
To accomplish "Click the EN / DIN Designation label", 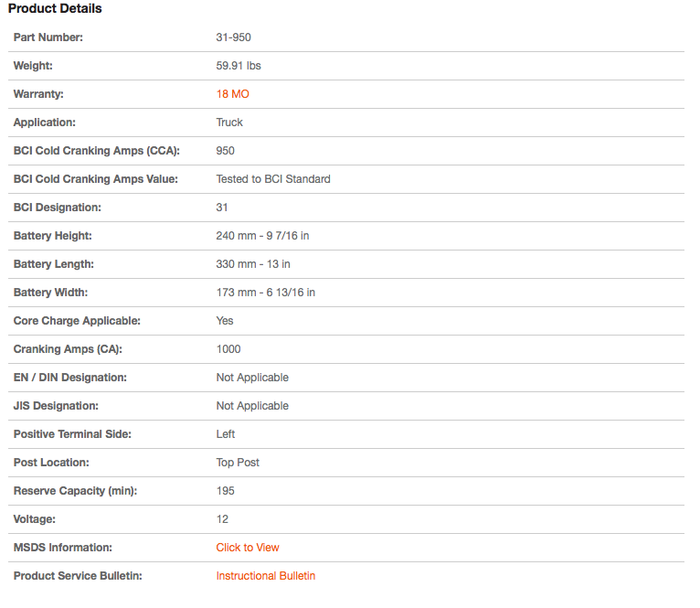I will coord(70,378).
